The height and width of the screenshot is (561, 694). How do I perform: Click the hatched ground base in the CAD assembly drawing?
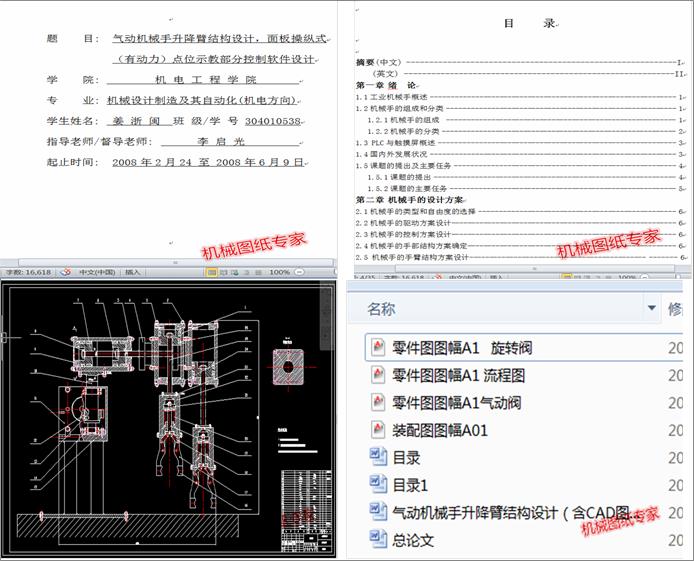pyautogui.click(x=127, y=526)
